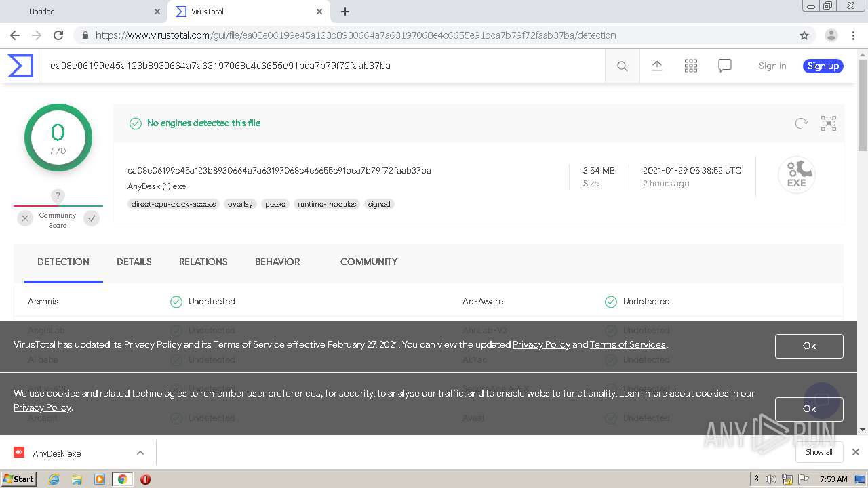This screenshot has height=488, width=868.
Task: Click the 2021-01-29 05:38:52 UTC timestamp
Action: (x=692, y=171)
